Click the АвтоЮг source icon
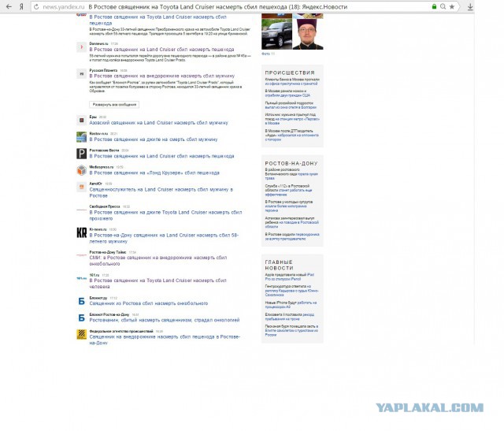The image size is (504, 431). tap(81, 187)
